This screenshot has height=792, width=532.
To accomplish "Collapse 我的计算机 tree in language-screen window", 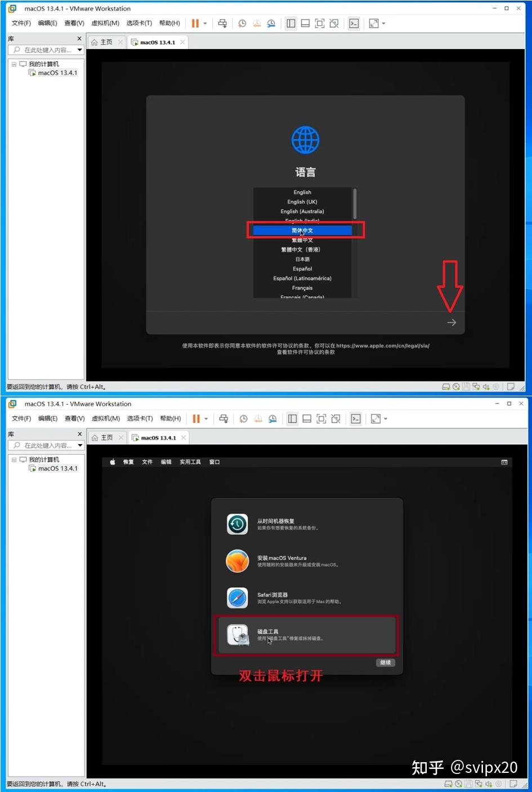I will pos(14,64).
